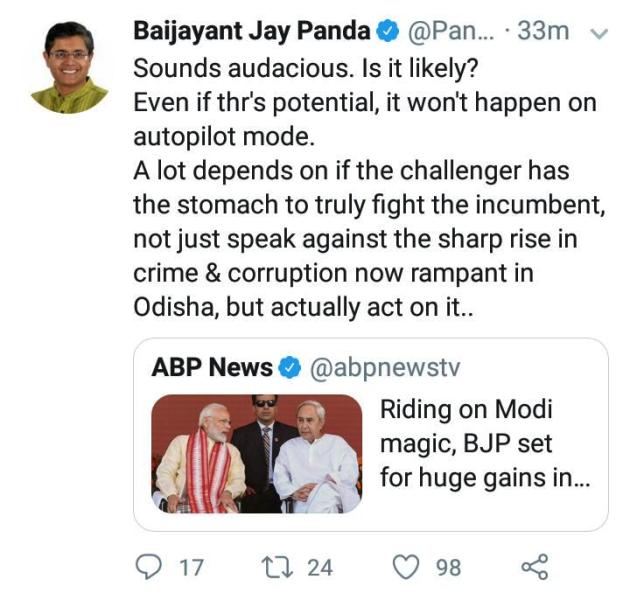Viewport: 630px width, 600px height.
Task: Click the verified badge next to ABP News
Action: [x=289, y=367]
